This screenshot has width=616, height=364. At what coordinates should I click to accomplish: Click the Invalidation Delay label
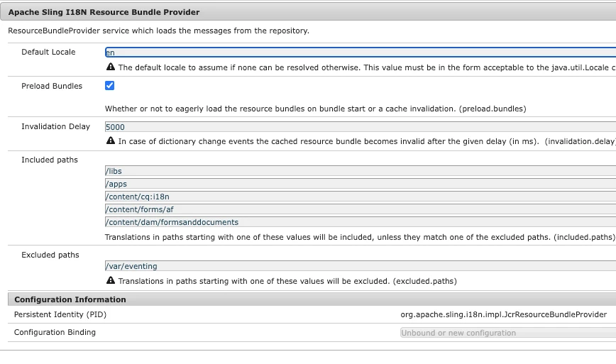(56, 126)
